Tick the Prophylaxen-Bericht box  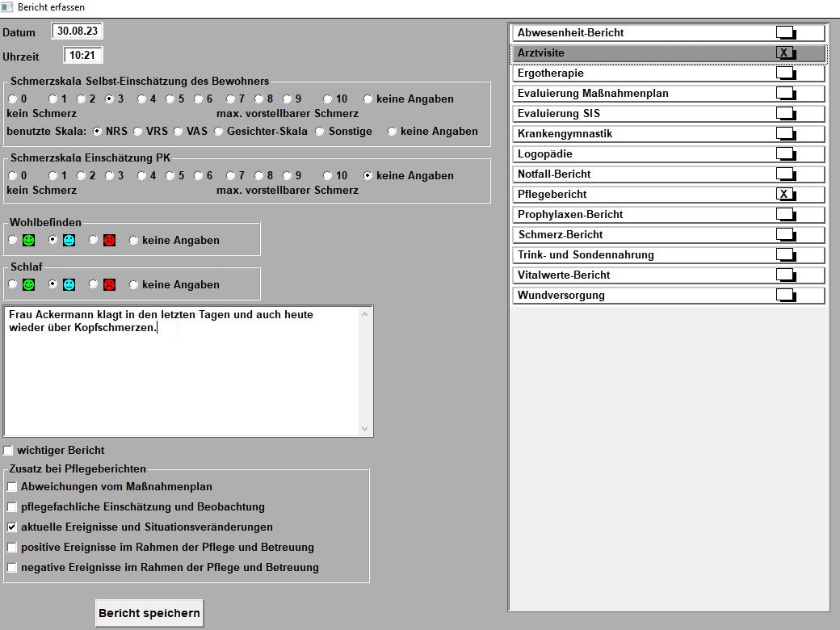click(786, 214)
